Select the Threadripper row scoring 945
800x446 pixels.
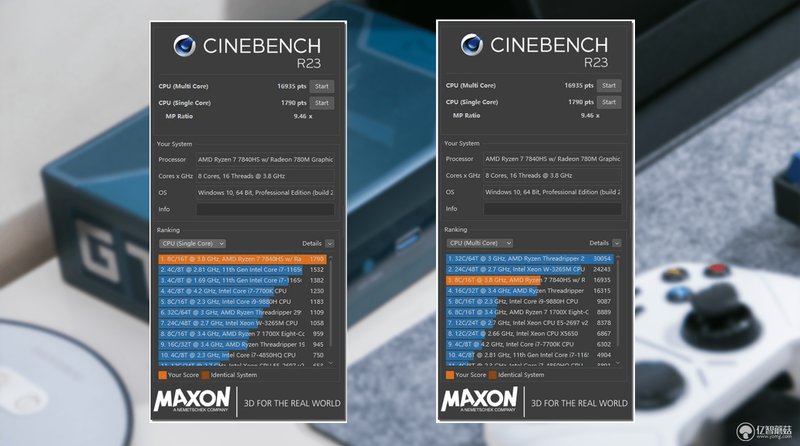242,344
